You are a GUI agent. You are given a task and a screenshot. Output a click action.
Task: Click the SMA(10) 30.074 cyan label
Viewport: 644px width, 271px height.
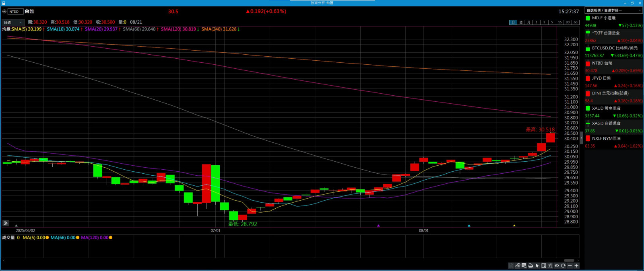pyautogui.click(x=63, y=29)
